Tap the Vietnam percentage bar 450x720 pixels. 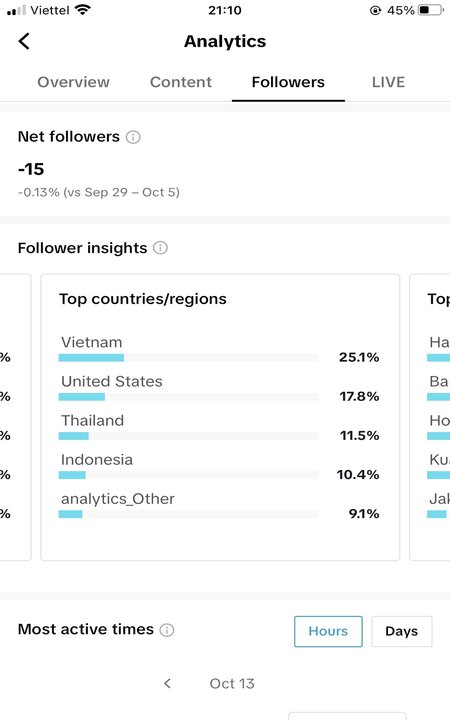[x=188, y=358]
